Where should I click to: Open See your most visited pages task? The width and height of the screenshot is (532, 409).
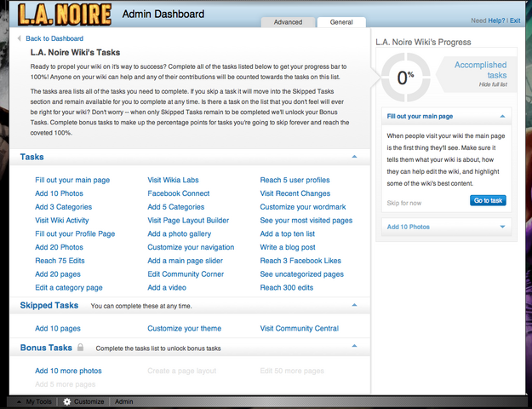(x=306, y=220)
